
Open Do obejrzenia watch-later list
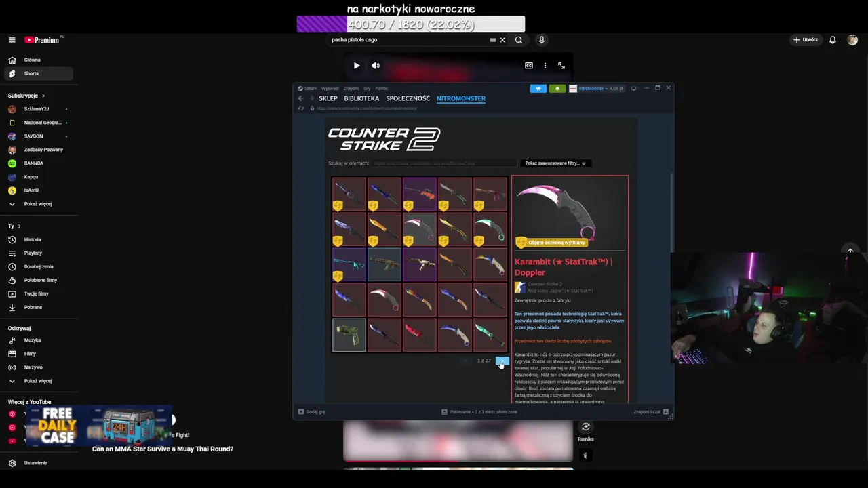tap(39, 266)
